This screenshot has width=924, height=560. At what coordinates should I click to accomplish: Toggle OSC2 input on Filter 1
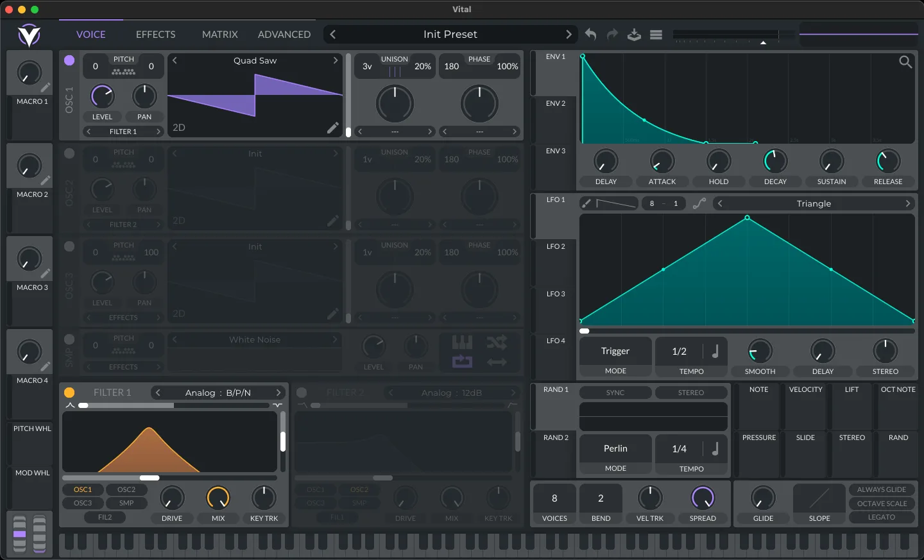click(126, 489)
